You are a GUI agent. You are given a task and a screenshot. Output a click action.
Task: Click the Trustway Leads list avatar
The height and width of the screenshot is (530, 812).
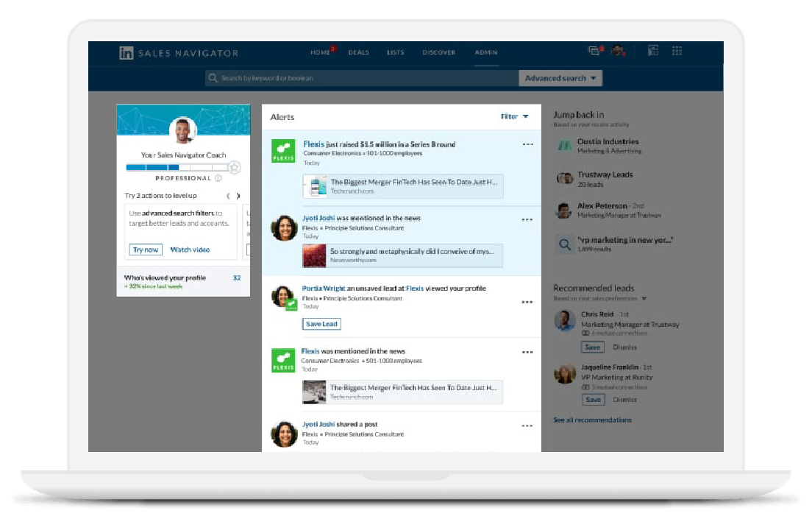[564, 179]
